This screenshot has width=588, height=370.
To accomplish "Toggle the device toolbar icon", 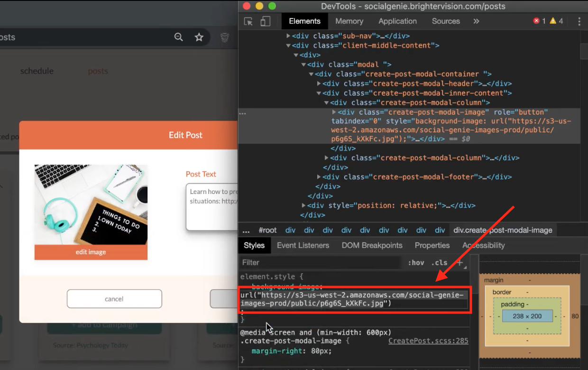I will pyautogui.click(x=265, y=21).
